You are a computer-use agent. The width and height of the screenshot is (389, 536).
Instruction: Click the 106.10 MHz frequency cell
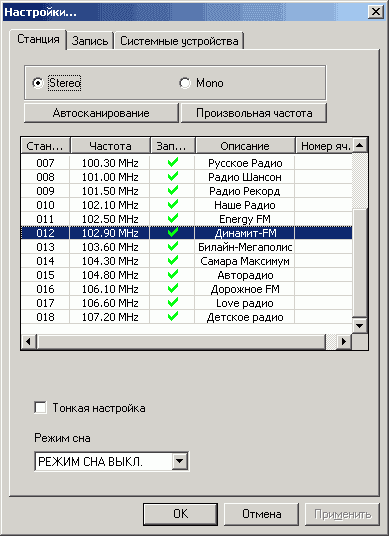point(110,289)
